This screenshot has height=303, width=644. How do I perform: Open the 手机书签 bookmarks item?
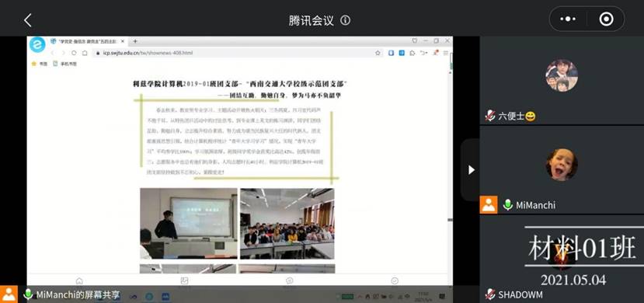pos(65,64)
